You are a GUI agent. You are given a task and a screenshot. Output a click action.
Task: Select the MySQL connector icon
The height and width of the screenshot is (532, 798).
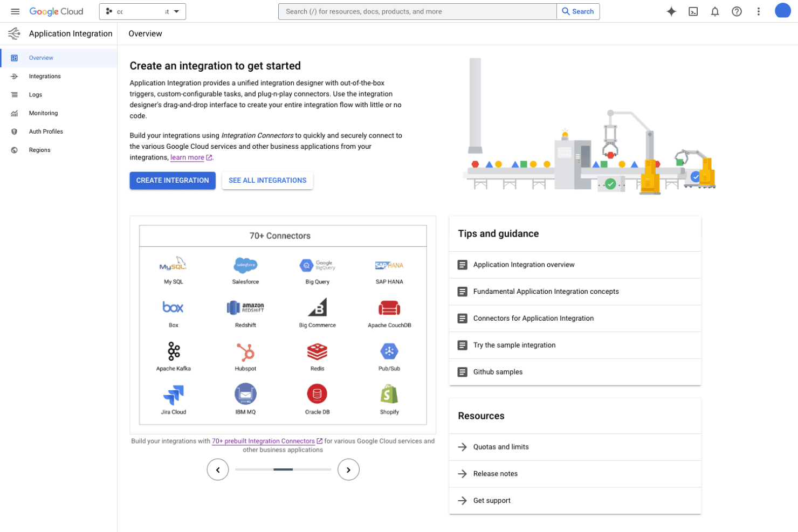click(173, 265)
